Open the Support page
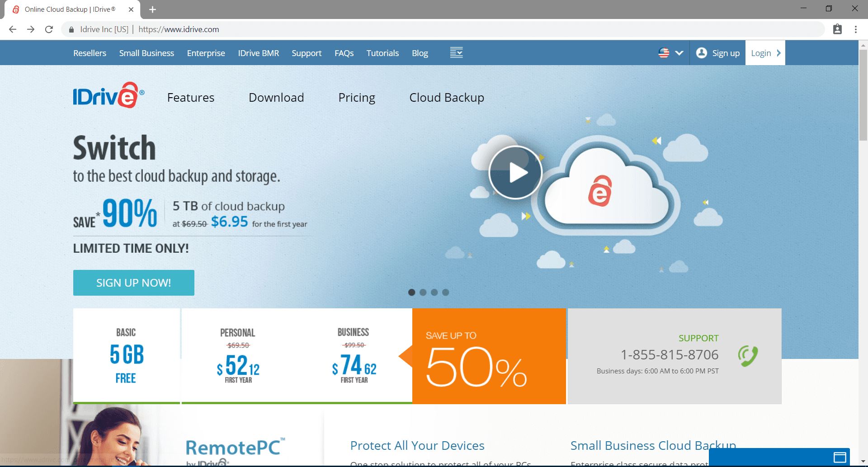The height and width of the screenshot is (467, 868). tap(307, 53)
